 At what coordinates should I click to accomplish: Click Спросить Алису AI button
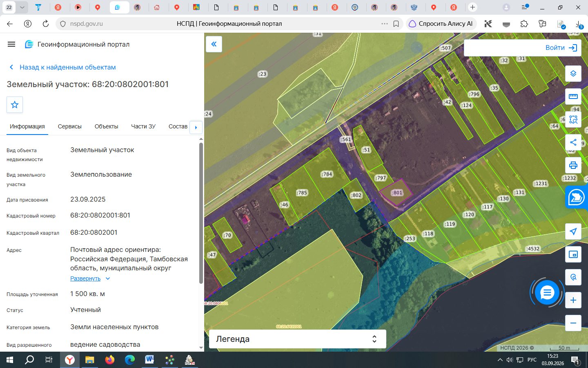pos(441,24)
